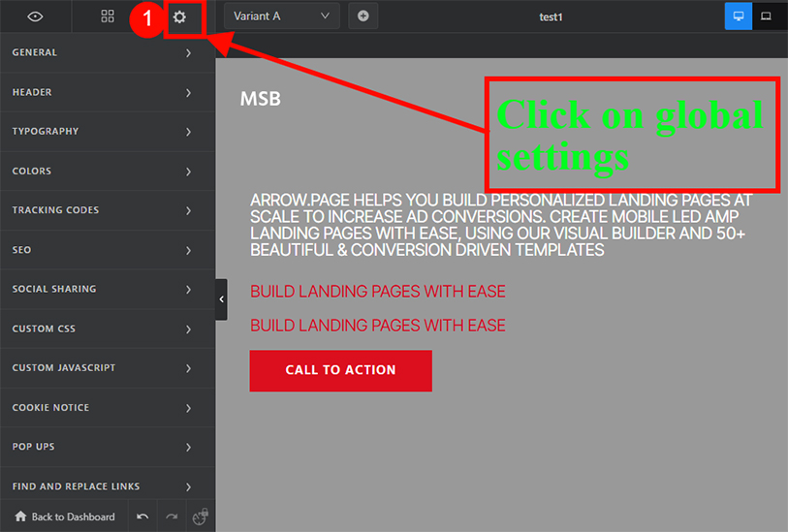Expand Custom CSS chevron
Image resolution: width=788 pixels, height=532 pixels.
[x=188, y=329]
